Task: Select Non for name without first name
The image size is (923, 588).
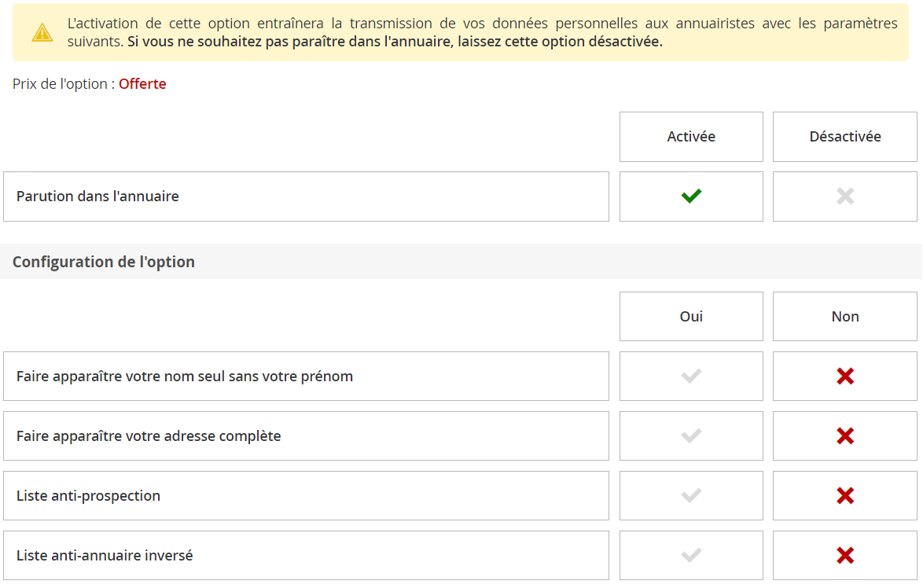Action: 845,377
